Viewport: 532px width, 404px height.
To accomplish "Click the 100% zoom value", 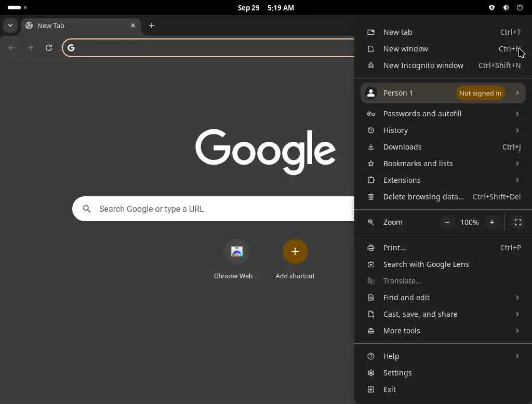I will pyautogui.click(x=469, y=222).
